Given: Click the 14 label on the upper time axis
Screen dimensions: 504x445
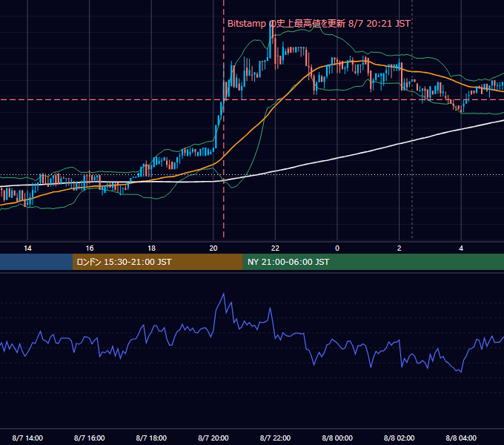Looking at the screenshot, I should coord(27,248).
